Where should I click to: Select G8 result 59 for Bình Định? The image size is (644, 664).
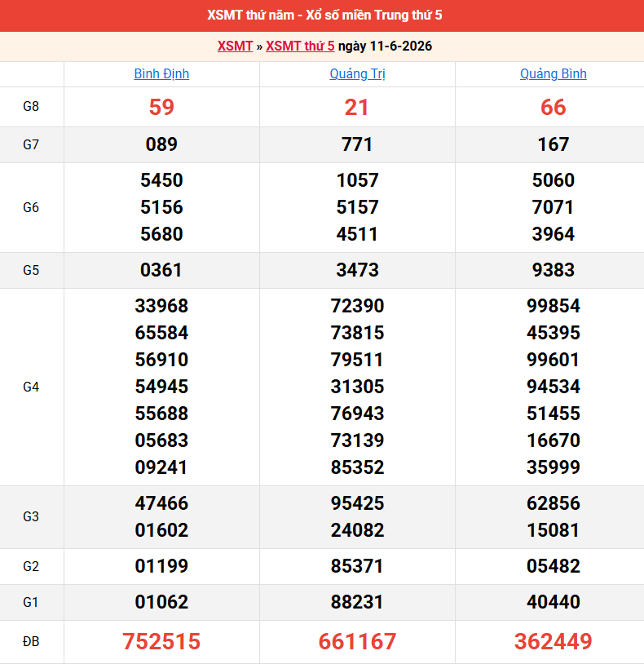(161, 107)
